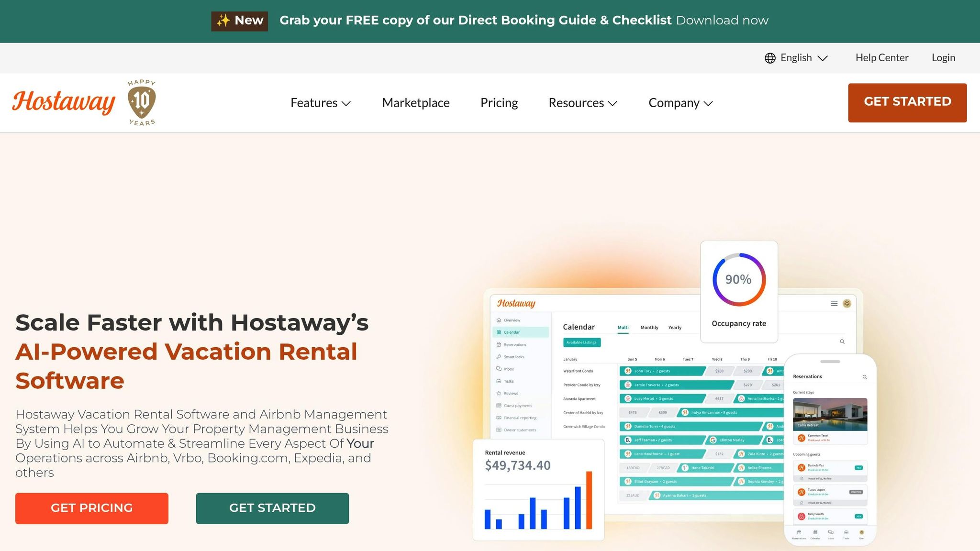Click the 90% occupancy rate ring
Viewport: 980px width, 551px height.
739,280
